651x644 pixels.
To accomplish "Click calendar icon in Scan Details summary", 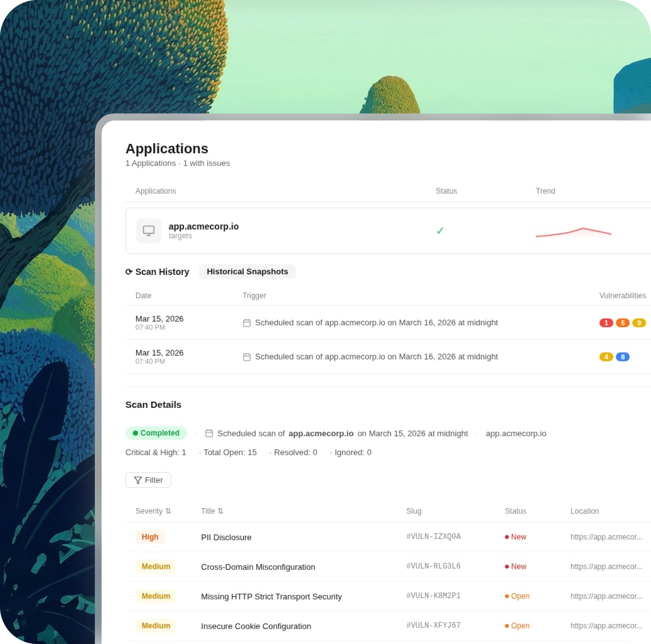I will [209, 433].
